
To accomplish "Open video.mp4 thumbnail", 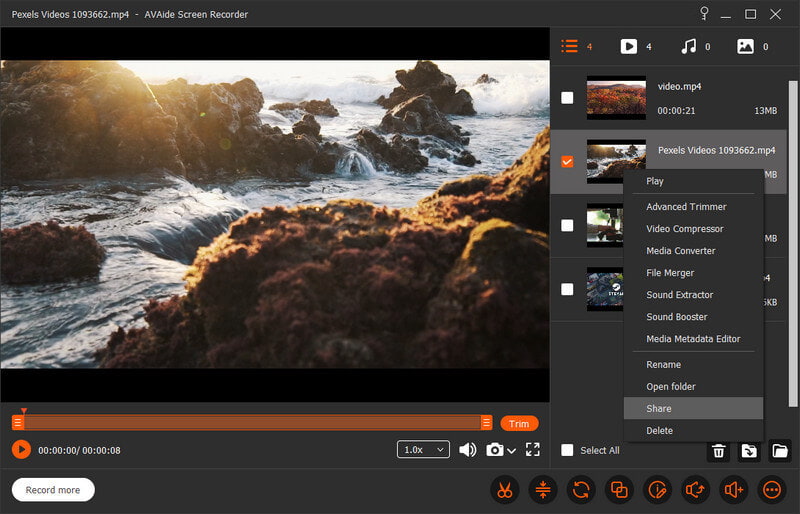I will pyautogui.click(x=616, y=97).
